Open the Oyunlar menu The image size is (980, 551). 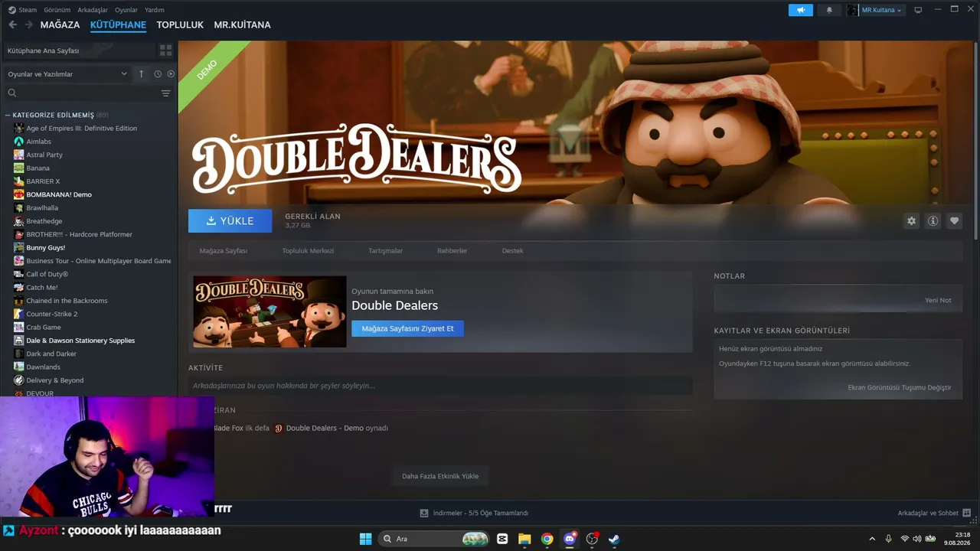click(126, 10)
